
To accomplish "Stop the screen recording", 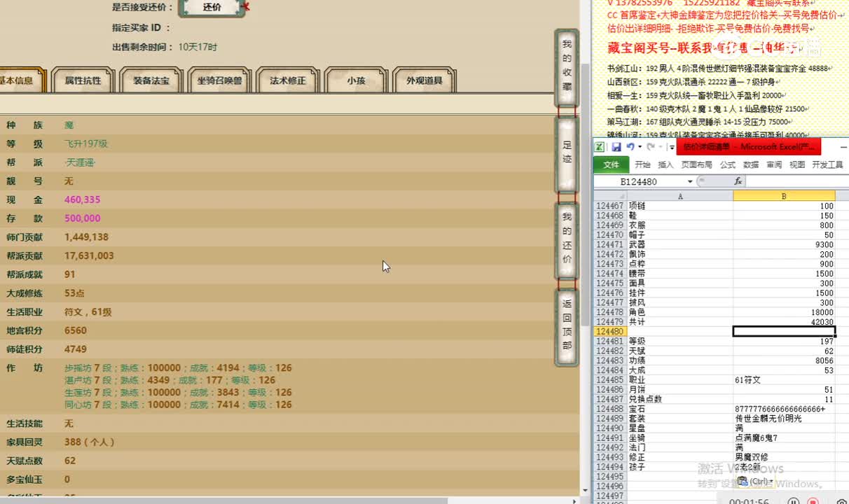I will click(813, 500).
